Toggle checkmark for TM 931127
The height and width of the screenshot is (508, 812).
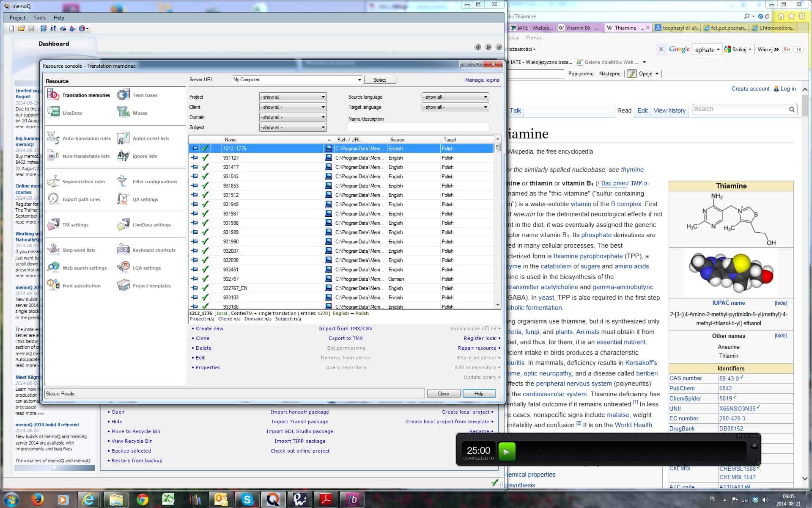[205, 158]
